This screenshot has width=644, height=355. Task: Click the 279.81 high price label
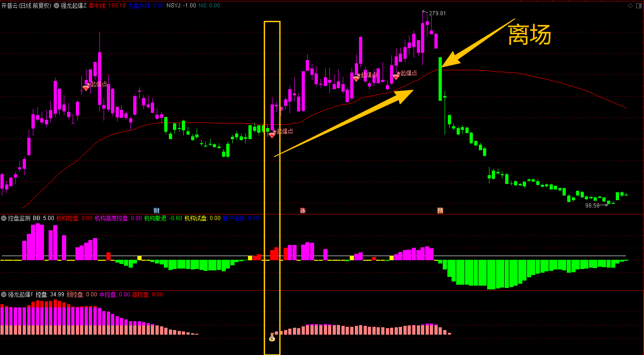coord(437,13)
